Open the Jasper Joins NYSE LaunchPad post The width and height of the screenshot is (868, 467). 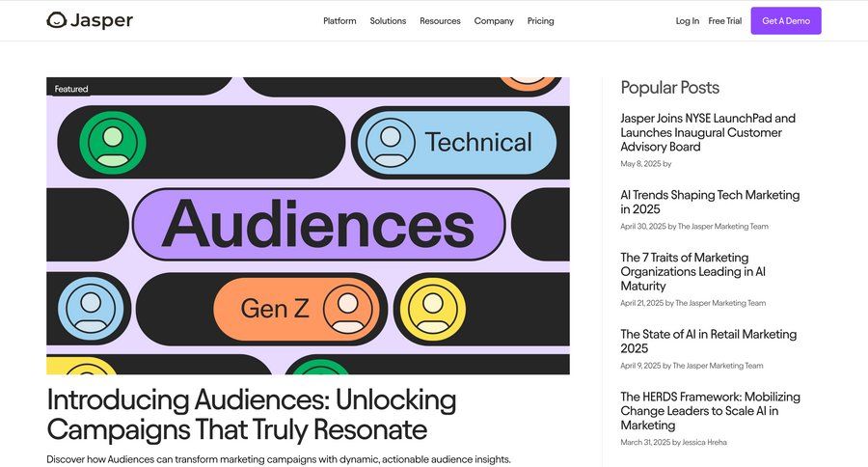click(708, 132)
